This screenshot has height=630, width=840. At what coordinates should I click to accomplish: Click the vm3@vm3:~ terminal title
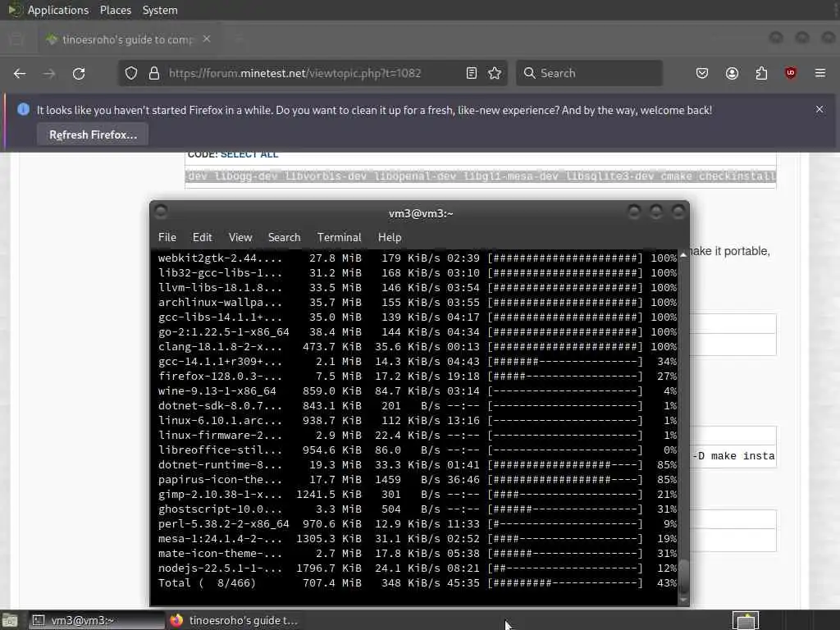421,213
